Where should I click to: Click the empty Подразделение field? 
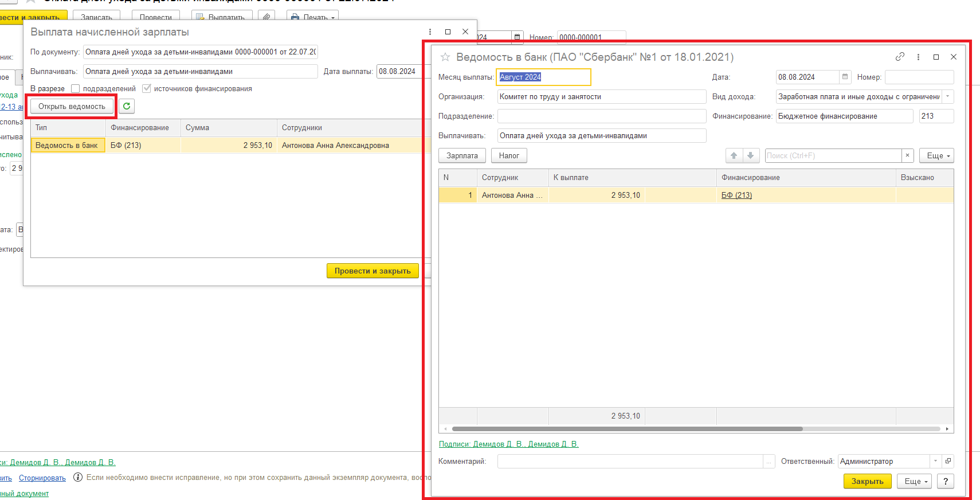click(602, 116)
